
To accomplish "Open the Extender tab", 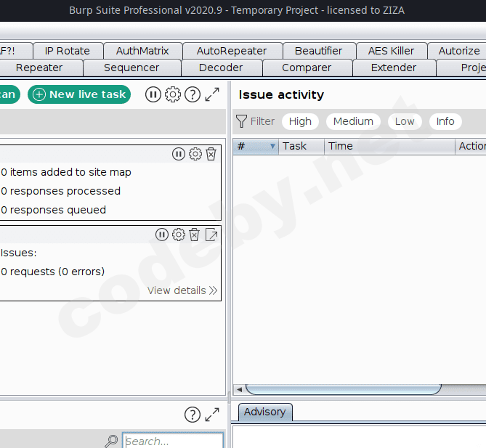I will tap(394, 68).
